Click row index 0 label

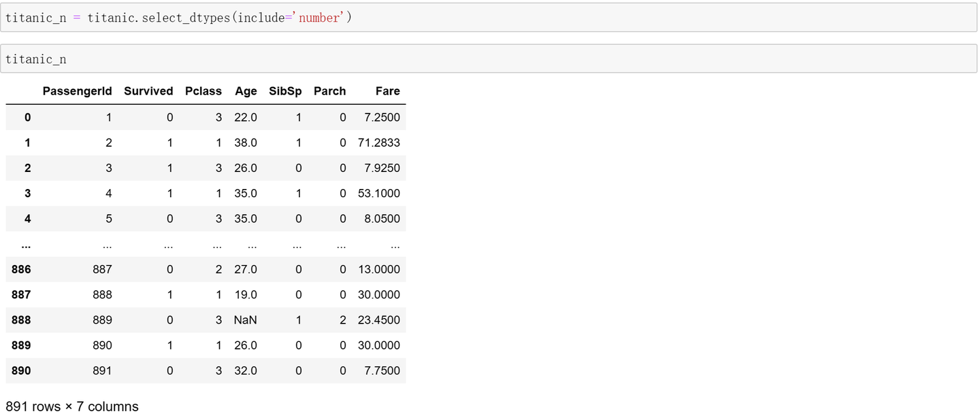27,118
